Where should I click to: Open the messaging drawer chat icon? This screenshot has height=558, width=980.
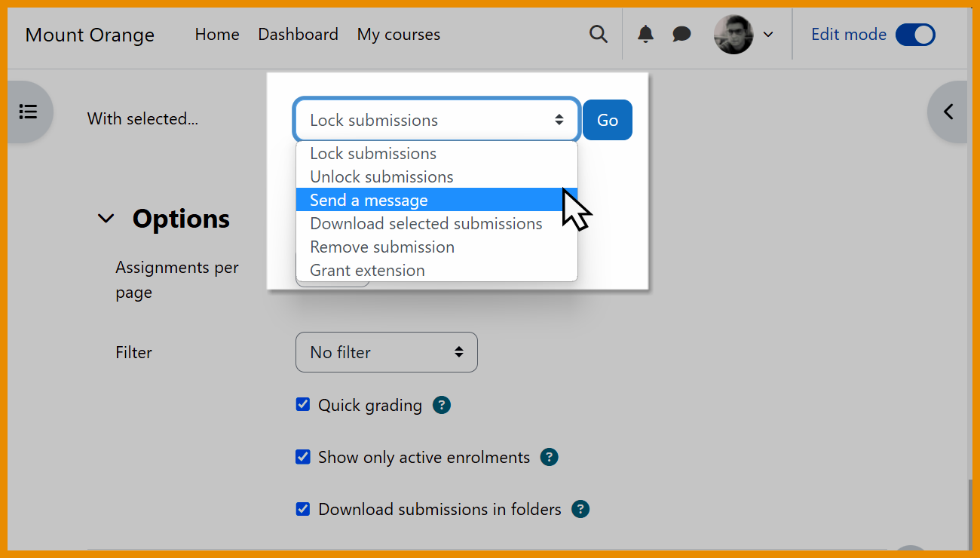click(681, 34)
